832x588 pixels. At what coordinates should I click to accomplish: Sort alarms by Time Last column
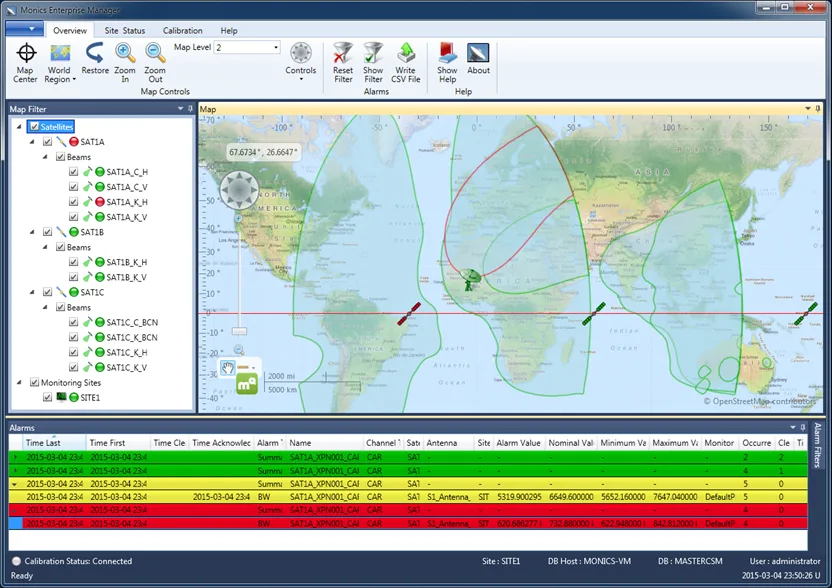click(x=54, y=443)
